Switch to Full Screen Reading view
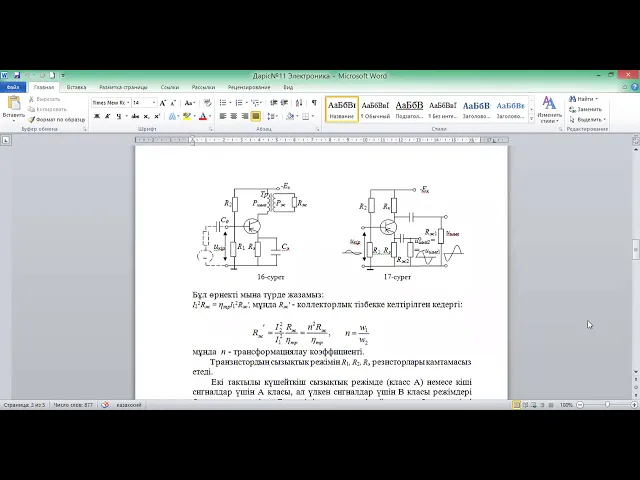Image resolution: width=640 pixels, height=480 pixels. 525,405
